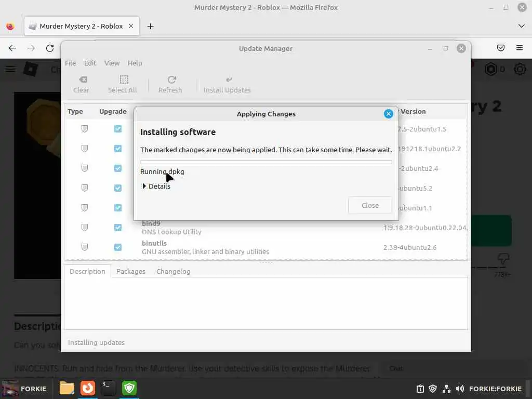532x399 pixels.
Task: Expand the Details disclosure triangle
Action: 144,186
